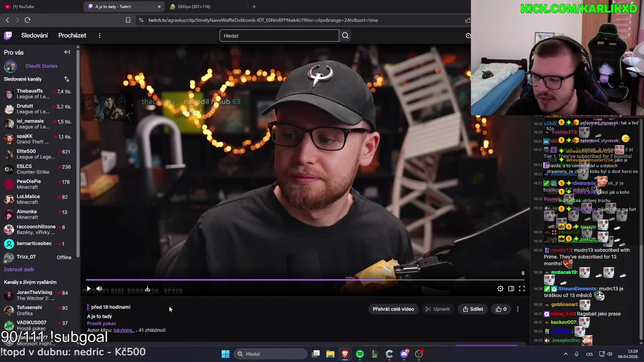Expand Zobrazit další channels
Image resolution: width=644 pixels, height=362 pixels.
pos(19,270)
